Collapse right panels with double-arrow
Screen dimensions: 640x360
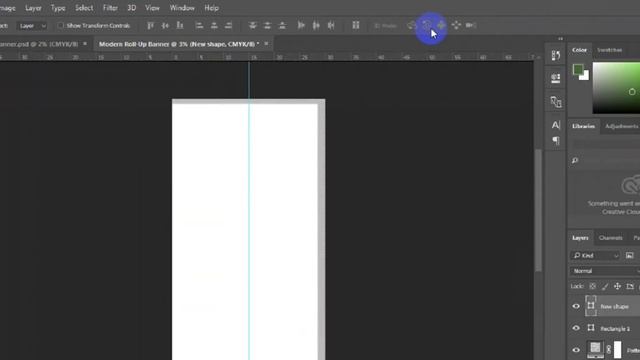(x=560, y=38)
